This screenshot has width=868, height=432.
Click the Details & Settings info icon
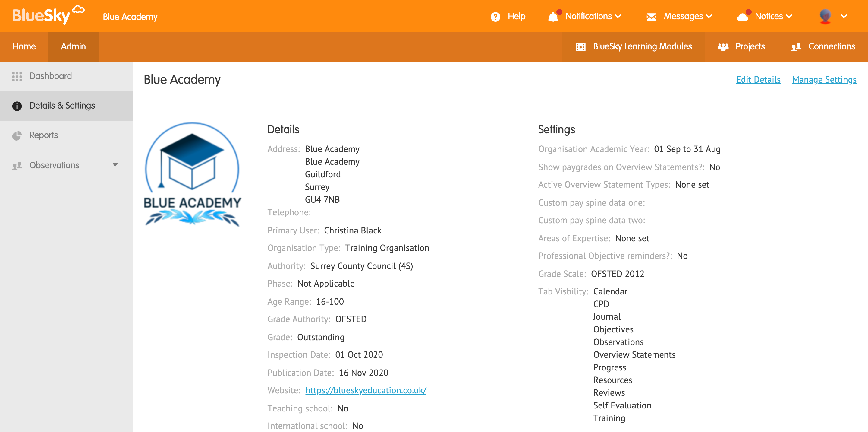(x=17, y=106)
